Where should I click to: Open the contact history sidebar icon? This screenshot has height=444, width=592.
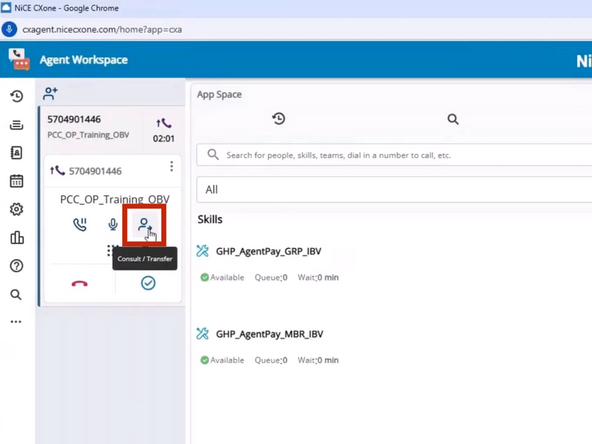click(x=16, y=96)
